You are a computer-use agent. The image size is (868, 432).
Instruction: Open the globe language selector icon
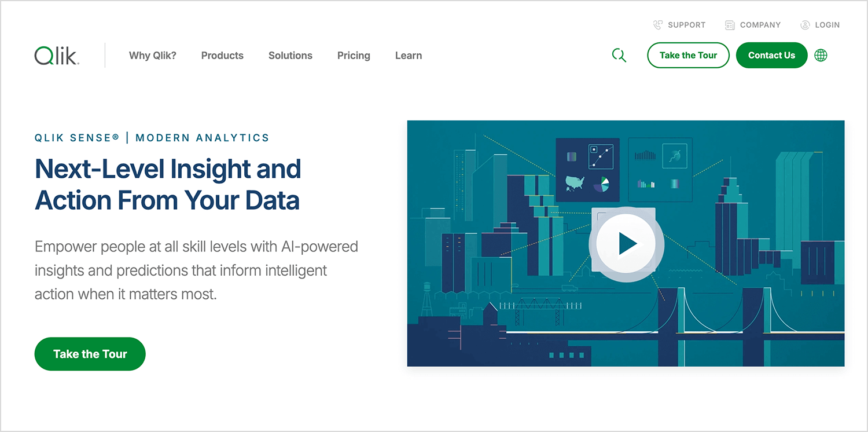(x=821, y=56)
